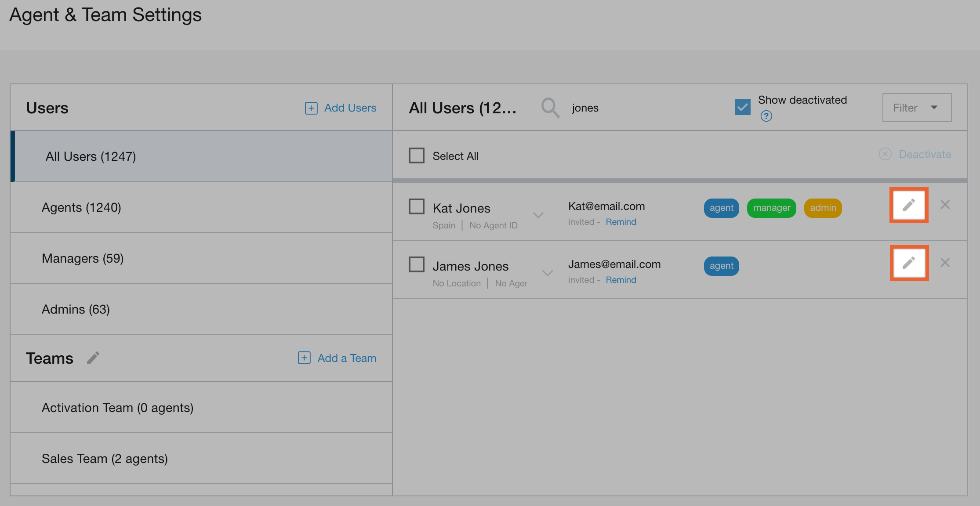Click the plus icon beside Add Users
980x506 pixels.
[311, 108]
